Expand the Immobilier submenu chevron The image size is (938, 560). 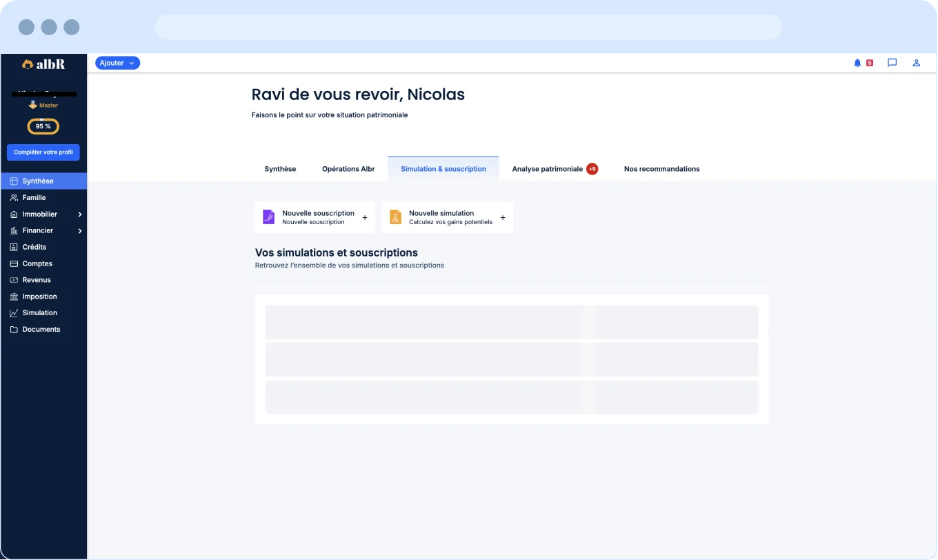(x=80, y=214)
